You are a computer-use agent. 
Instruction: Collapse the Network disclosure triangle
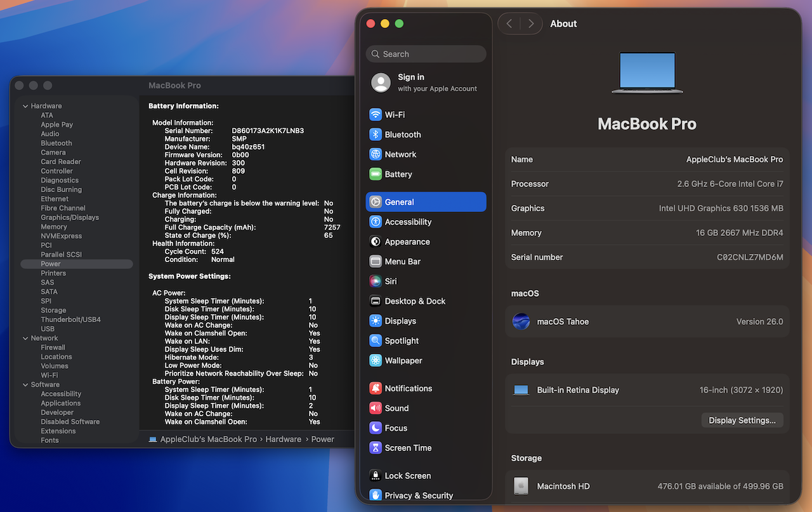pyautogui.click(x=25, y=339)
